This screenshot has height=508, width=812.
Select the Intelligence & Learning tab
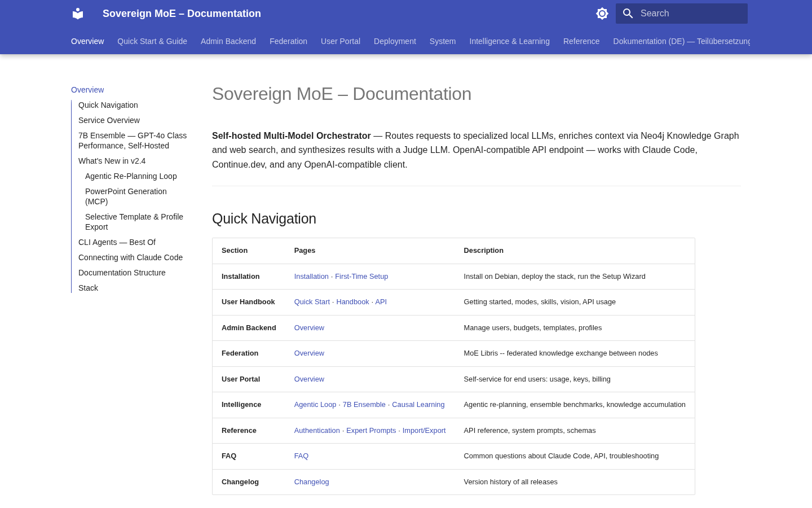509,41
